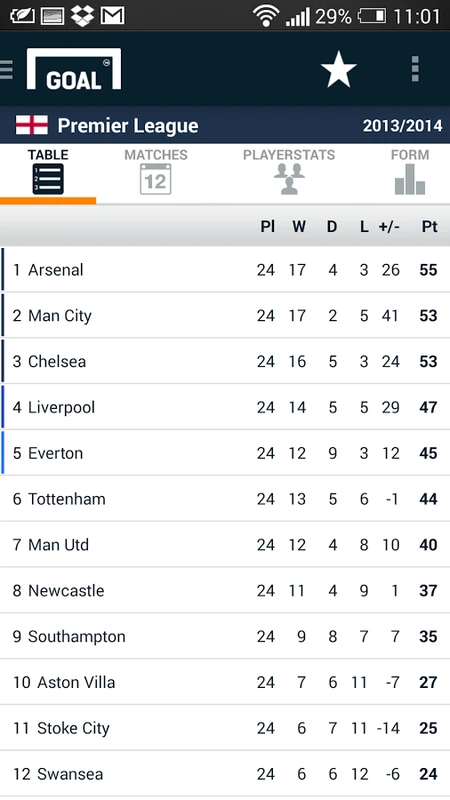Tap the Gmail notification icon
The image size is (450, 800).
pos(112,16)
